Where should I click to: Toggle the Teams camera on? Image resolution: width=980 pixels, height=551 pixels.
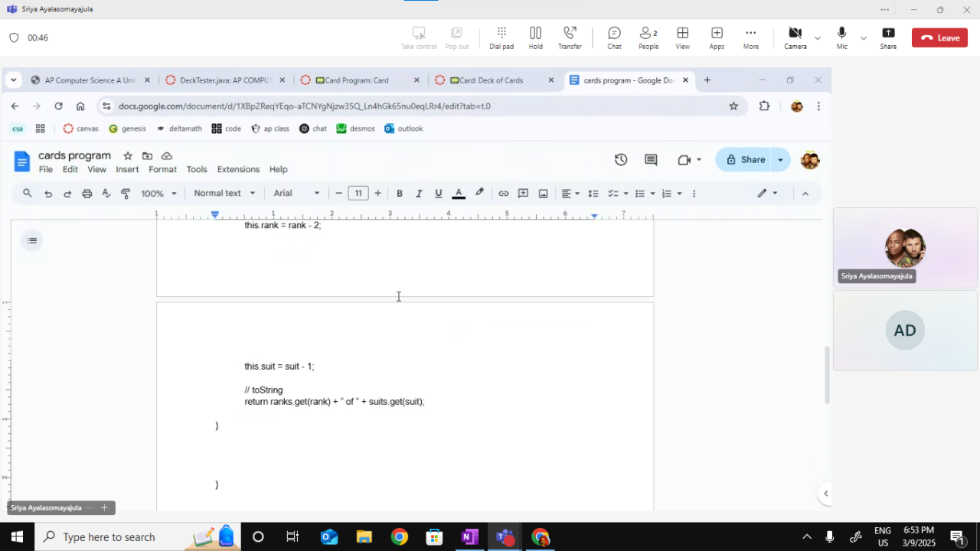pyautogui.click(x=795, y=37)
